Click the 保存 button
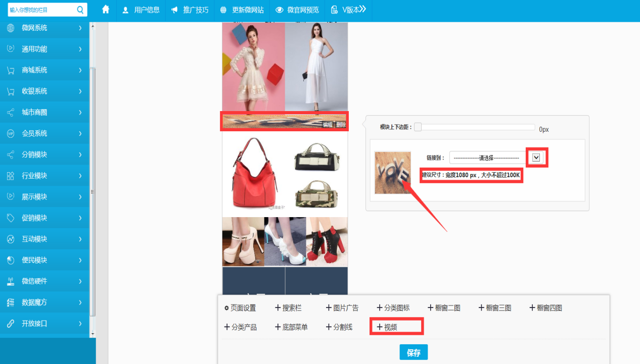 (x=414, y=352)
